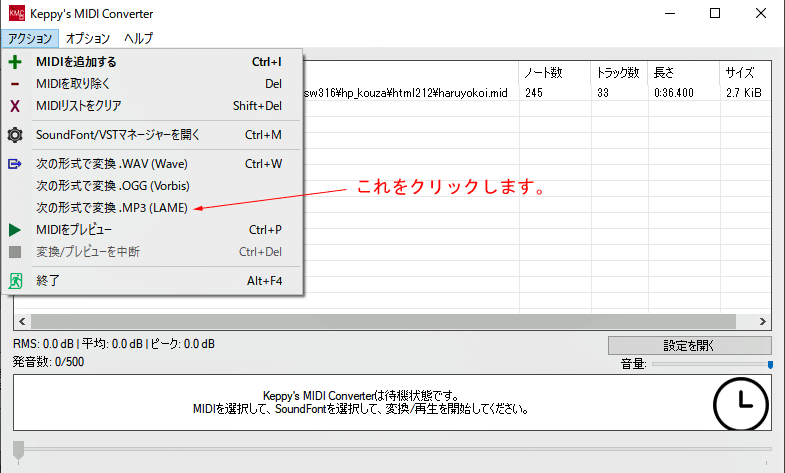The width and height of the screenshot is (785, 473).
Task: Choose 終了 menu entry
Action: pos(153,281)
